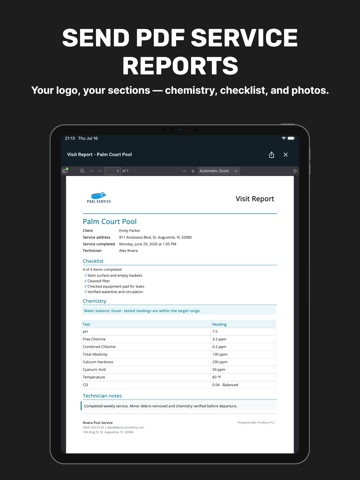The image size is (360, 480).
Task: Click the 'Service completed' label
Action: pos(99,244)
